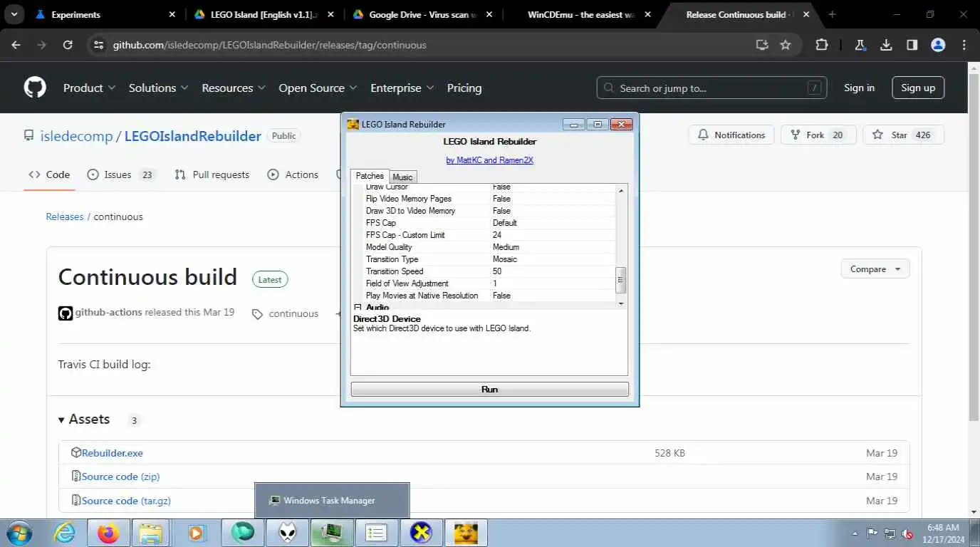
Task: Open the browser extensions puzzle icon
Action: click(x=821, y=44)
